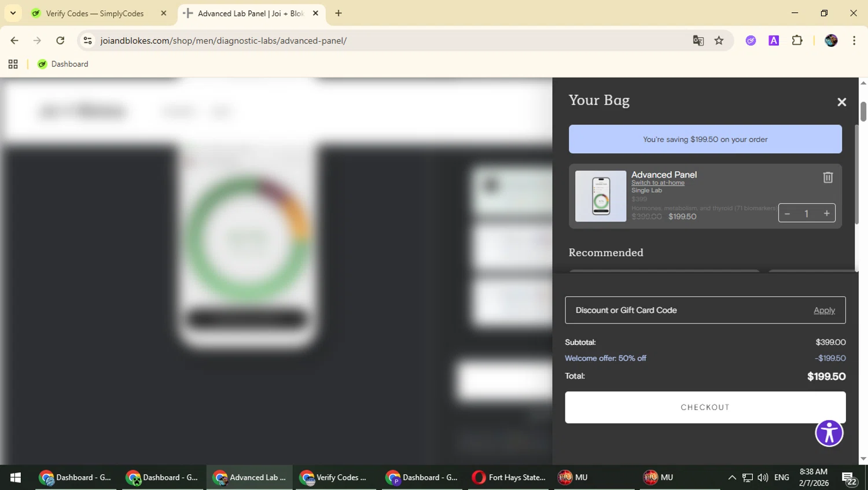Close the Your Bag panel
Viewport: 868px width, 490px height.
[x=841, y=102]
